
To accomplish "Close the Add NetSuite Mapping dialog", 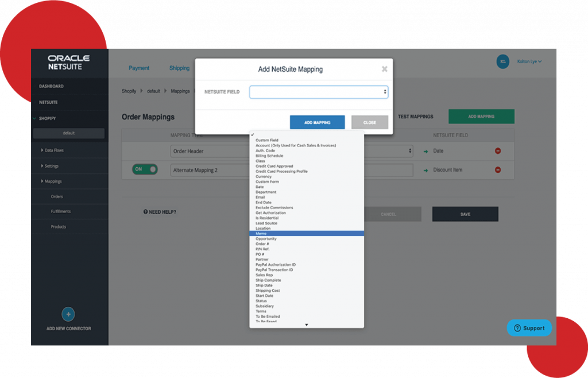I will [x=384, y=69].
